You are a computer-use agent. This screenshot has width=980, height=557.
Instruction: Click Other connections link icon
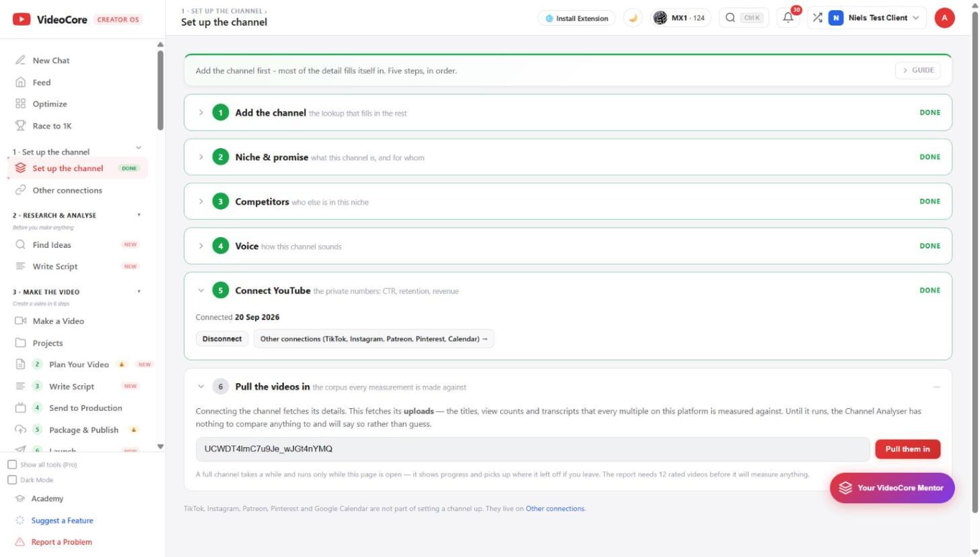coord(20,190)
